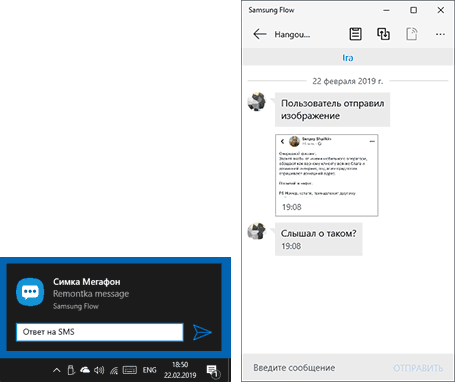Click the 'Remontka message' notification text
Screen dimensions: 455x382
pyautogui.click(x=91, y=294)
